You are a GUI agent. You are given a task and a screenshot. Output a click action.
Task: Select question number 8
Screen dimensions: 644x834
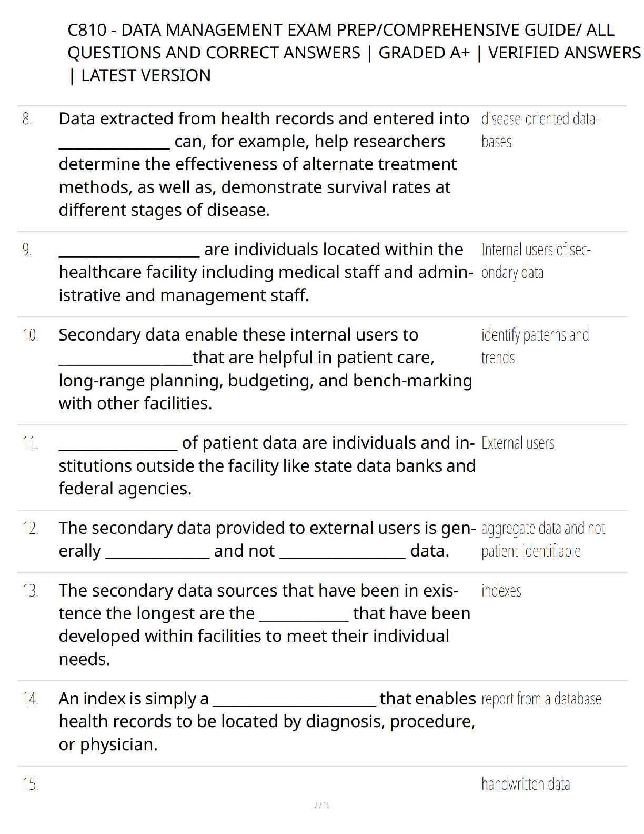[x=27, y=119]
